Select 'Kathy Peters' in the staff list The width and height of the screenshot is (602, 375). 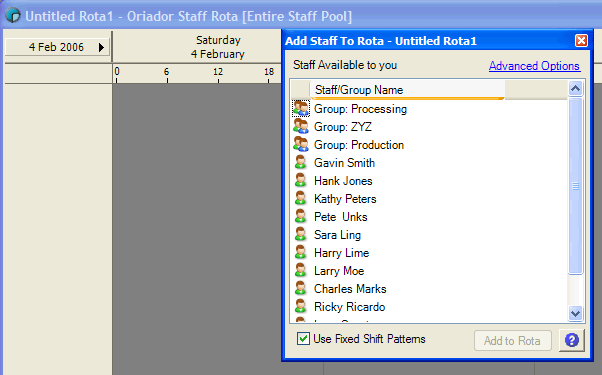tap(345, 199)
